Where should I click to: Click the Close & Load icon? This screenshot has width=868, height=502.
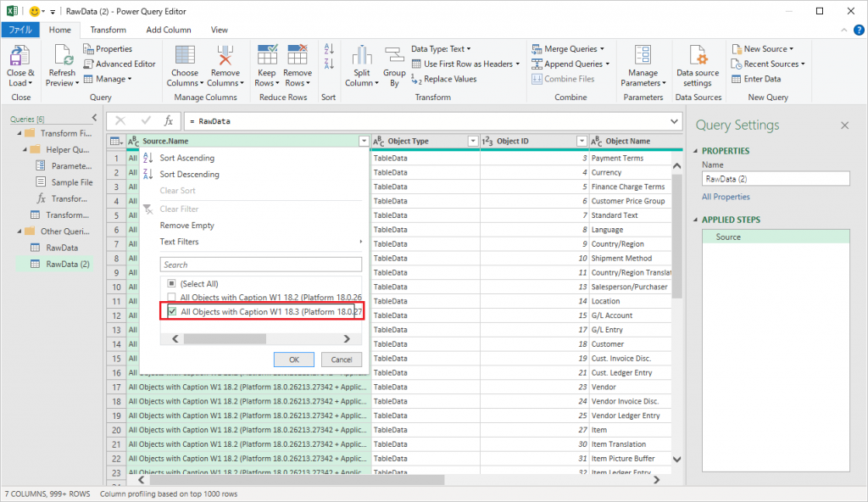point(20,55)
